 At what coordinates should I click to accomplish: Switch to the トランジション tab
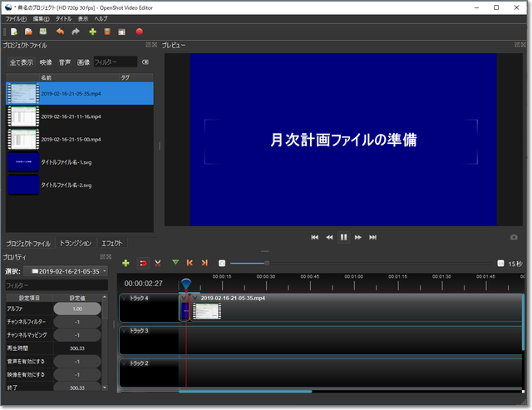click(76, 244)
